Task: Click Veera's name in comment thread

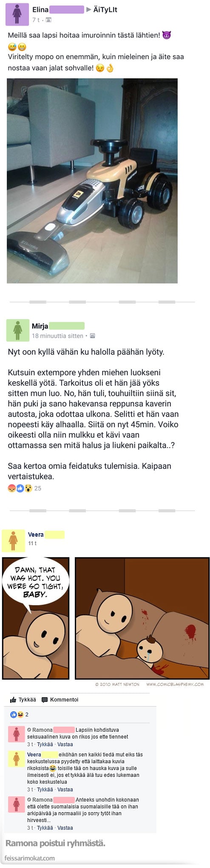Action: point(34,754)
